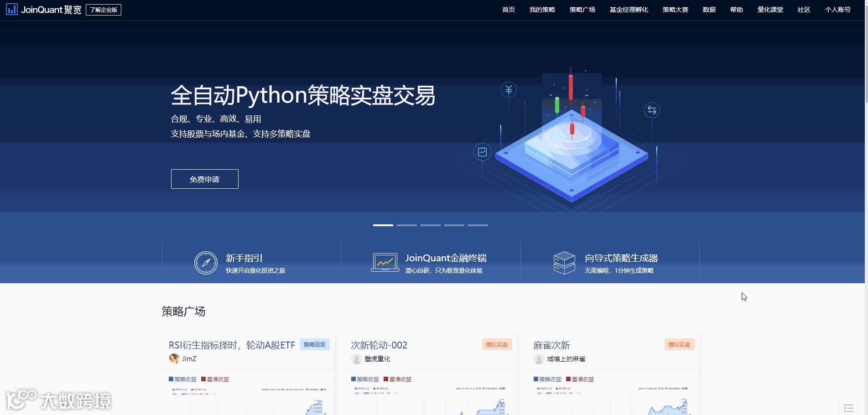Click the text 无需编程，1分钟生成策略
This screenshot has width=868, height=415.
tap(619, 271)
